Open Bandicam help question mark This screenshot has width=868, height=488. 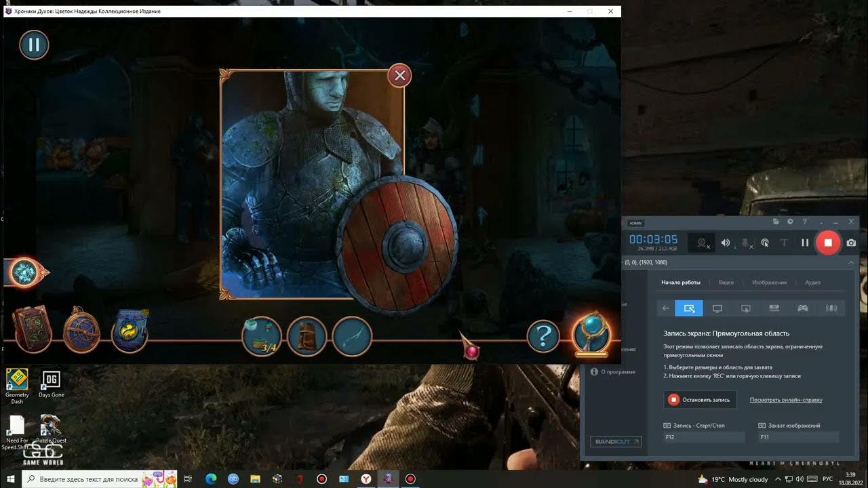click(805, 222)
